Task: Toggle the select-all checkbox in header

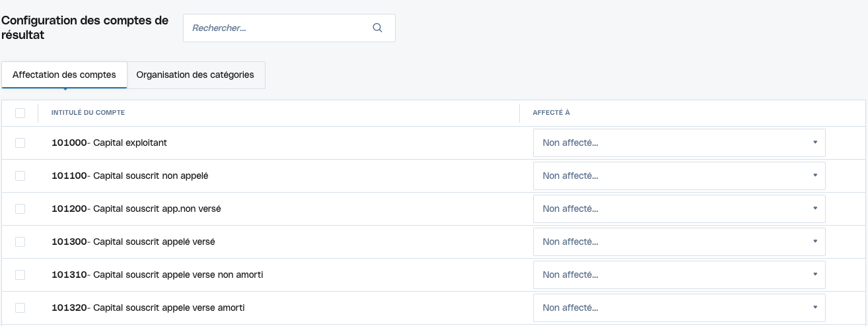Action: click(20, 113)
